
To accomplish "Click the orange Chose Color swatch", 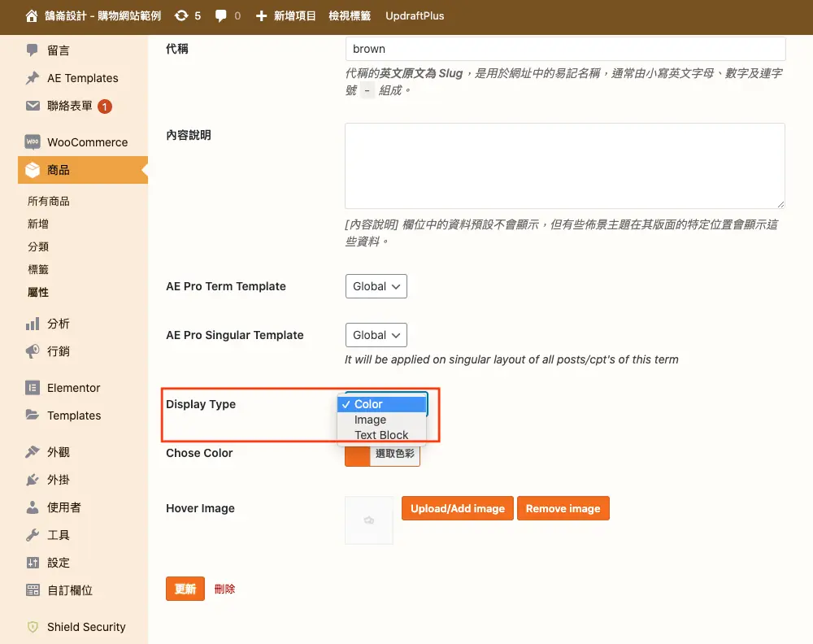I will coord(357,456).
